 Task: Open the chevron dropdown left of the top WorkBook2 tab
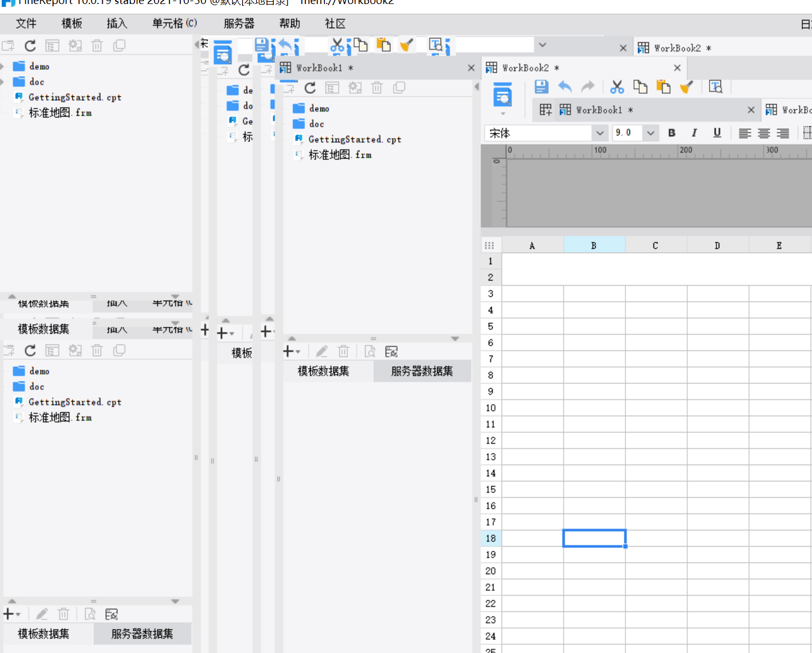(542, 45)
